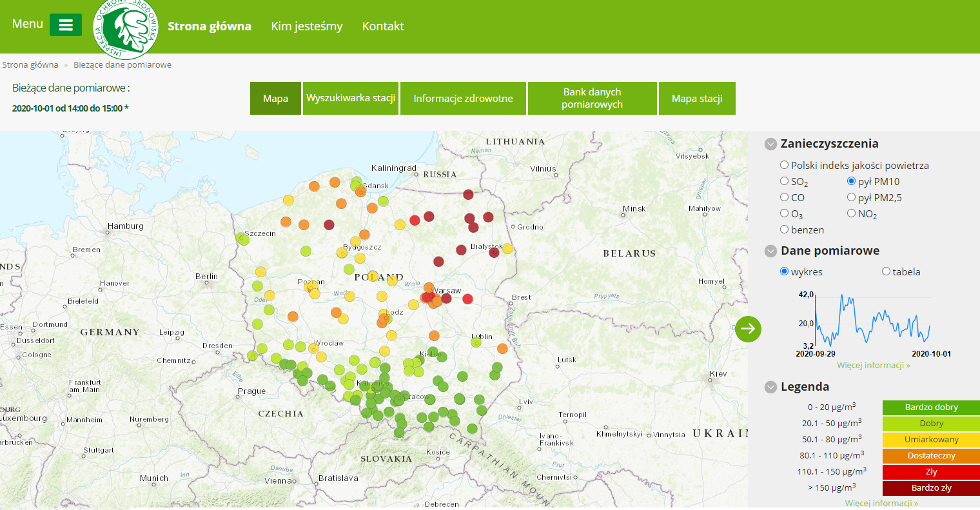Image resolution: width=980 pixels, height=510 pixels.
Task: Select the SO2 pollutant radio button
Action: 785,181
